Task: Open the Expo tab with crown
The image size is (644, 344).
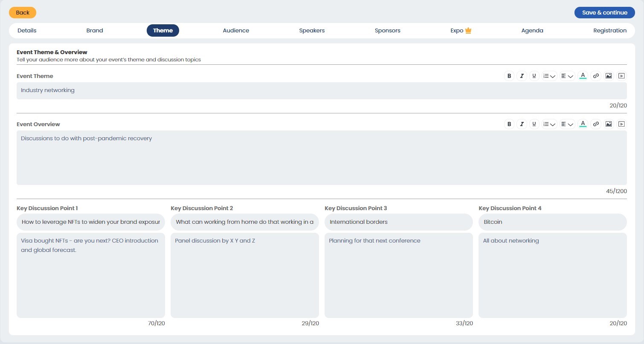Action: click(461, 30)
